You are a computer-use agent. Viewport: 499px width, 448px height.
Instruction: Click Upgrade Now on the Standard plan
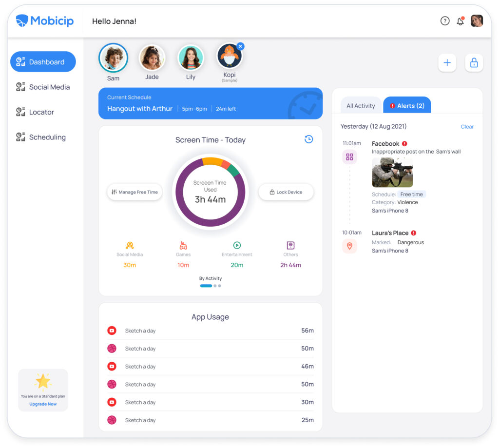[43, 404]
